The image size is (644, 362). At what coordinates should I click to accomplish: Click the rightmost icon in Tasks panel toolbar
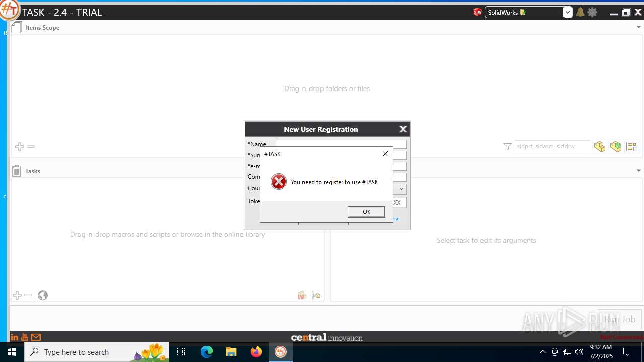tap(316, 295)
